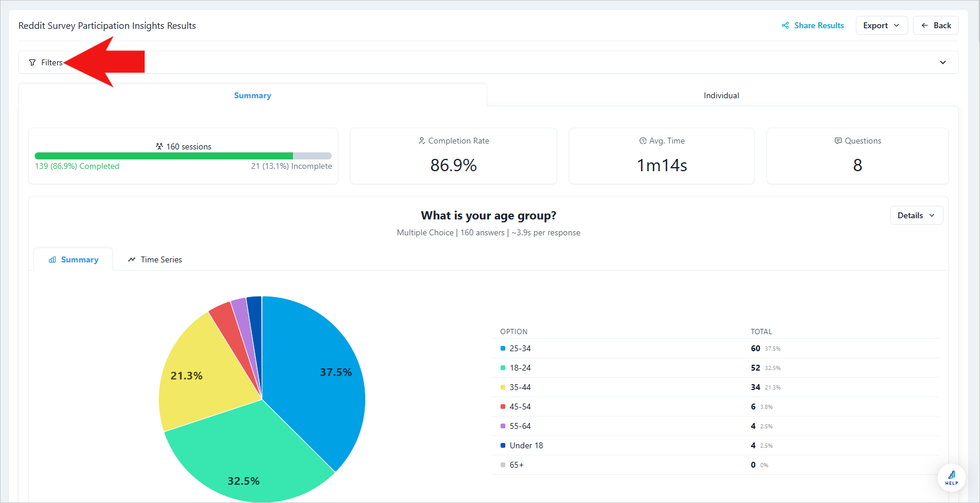Viewport: 980px width, 503px height.
Task: Click the total value 52 for 18-24
Action: [755, 368]
